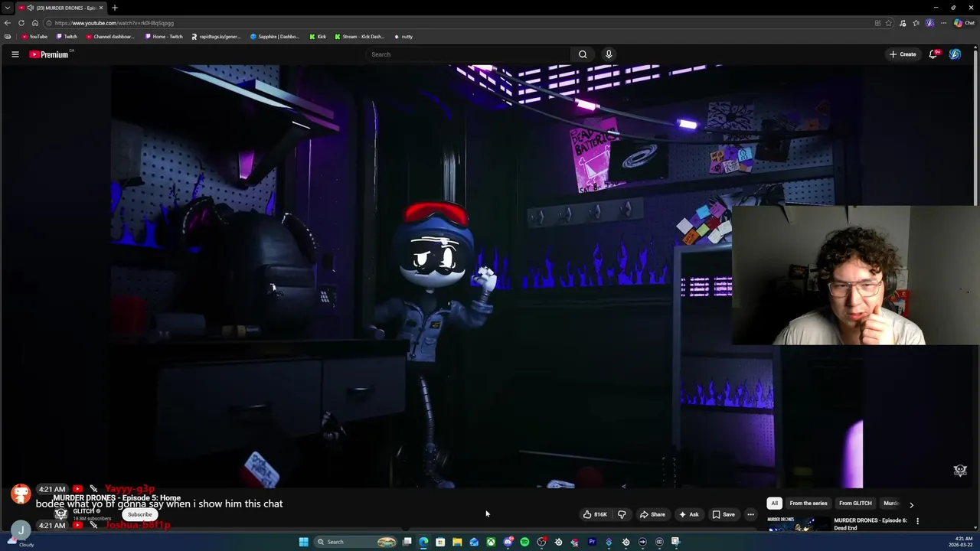Reload the page with refresh icon
Image resolution: width=980 pixels, height=551 pixels.
click(21, 23)
